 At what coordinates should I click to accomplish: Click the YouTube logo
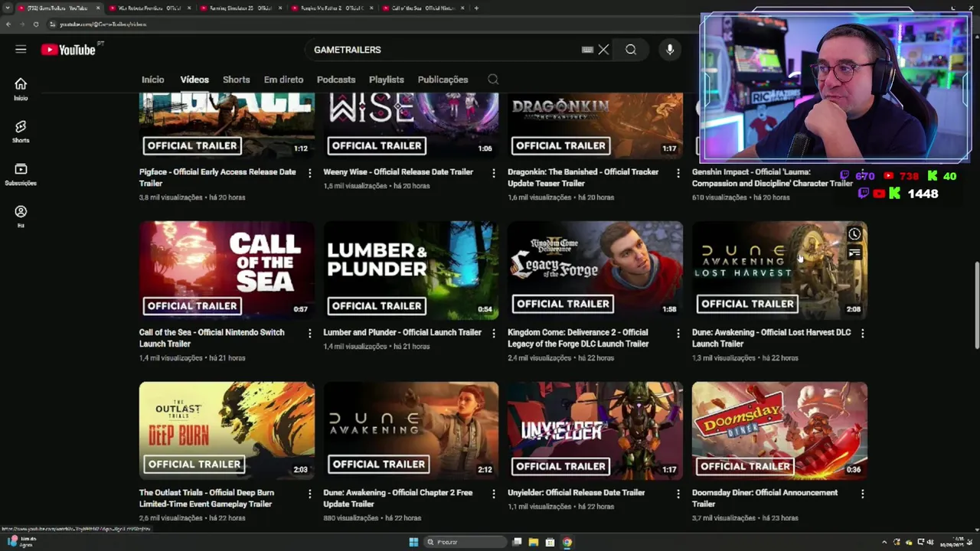point(68,50)
